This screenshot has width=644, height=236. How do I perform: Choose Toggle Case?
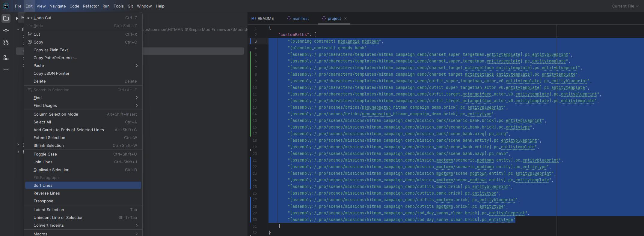[x=83, y=154]
